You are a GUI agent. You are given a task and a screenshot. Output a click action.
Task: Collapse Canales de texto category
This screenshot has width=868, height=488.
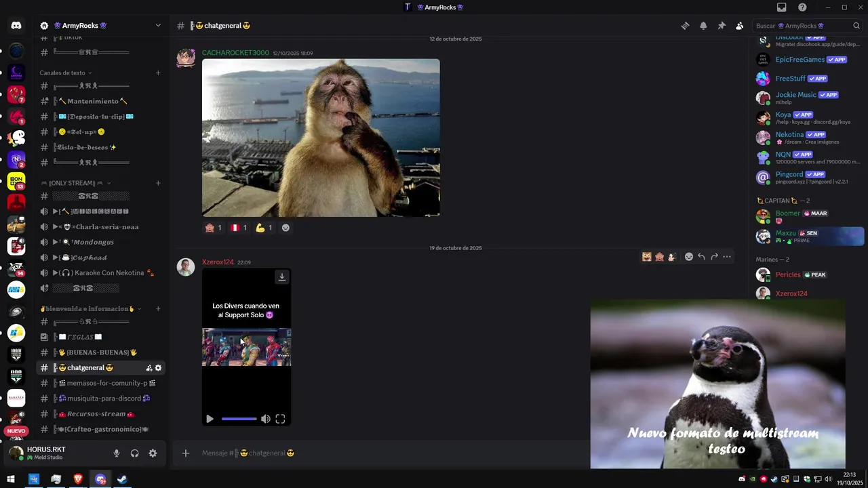[x=66, y=73]
